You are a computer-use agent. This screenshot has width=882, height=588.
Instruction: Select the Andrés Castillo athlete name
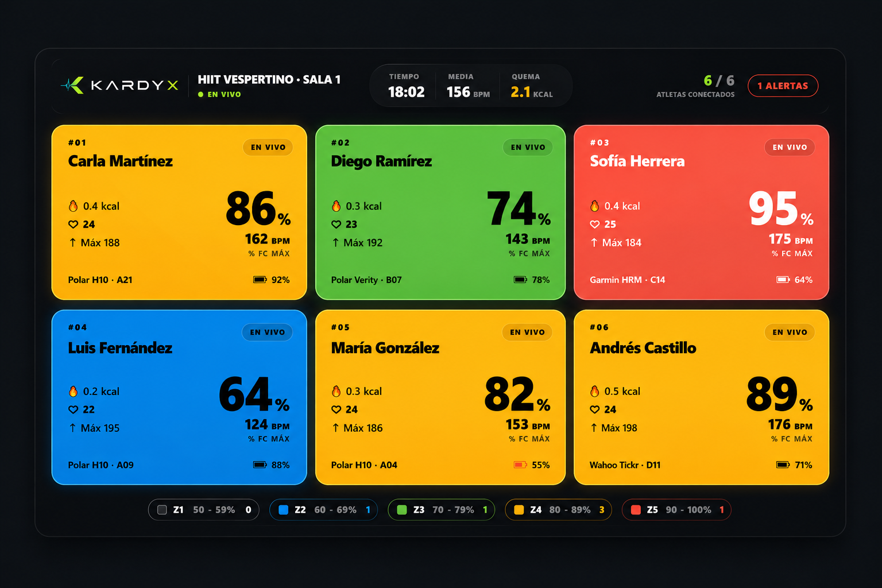[643, 348]
